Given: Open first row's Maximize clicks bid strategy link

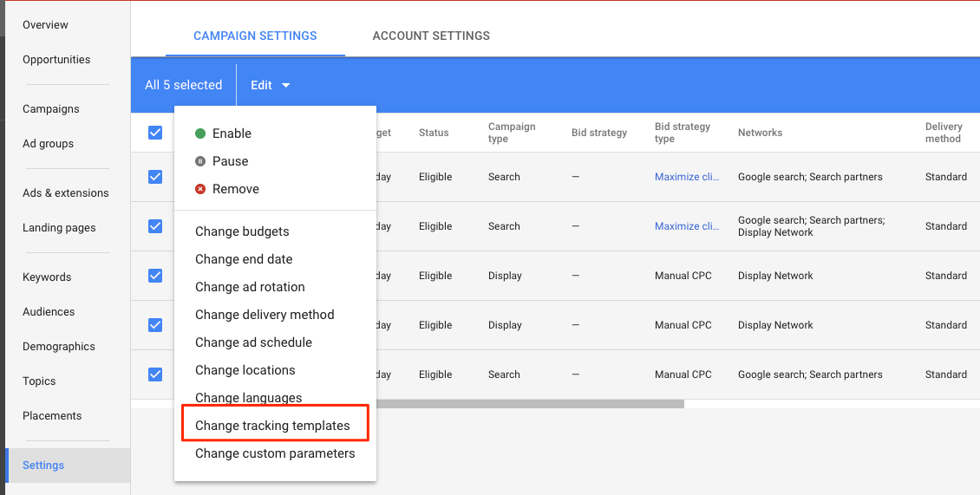Looking at the screenshot, I should click(x=687, y=177).
